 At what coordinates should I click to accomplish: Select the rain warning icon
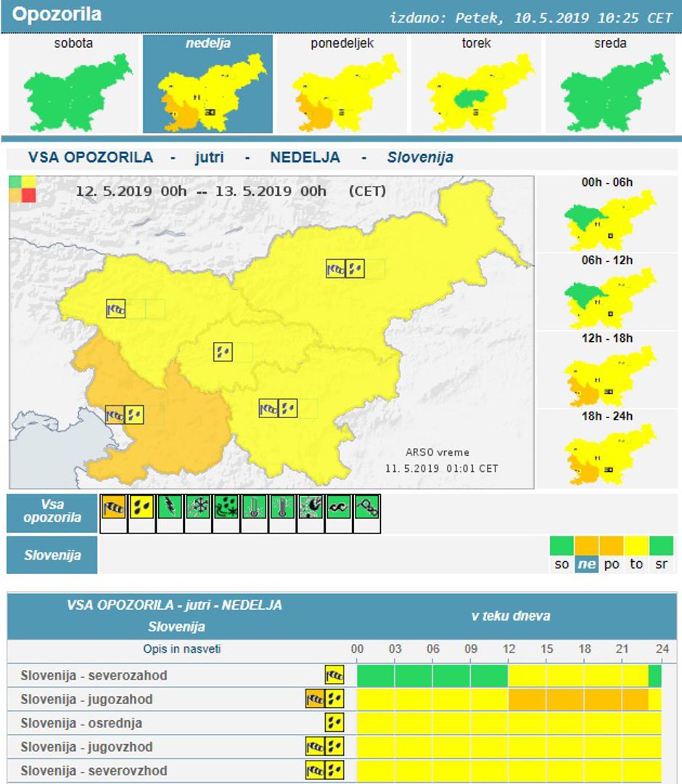point(141,510)
